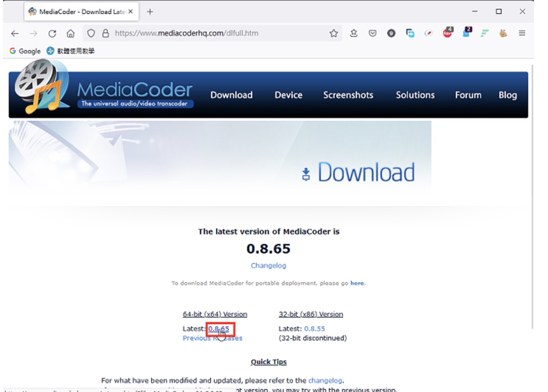Open a new browser tab
The width and height of the screenshot is (548, 392).
150,12
